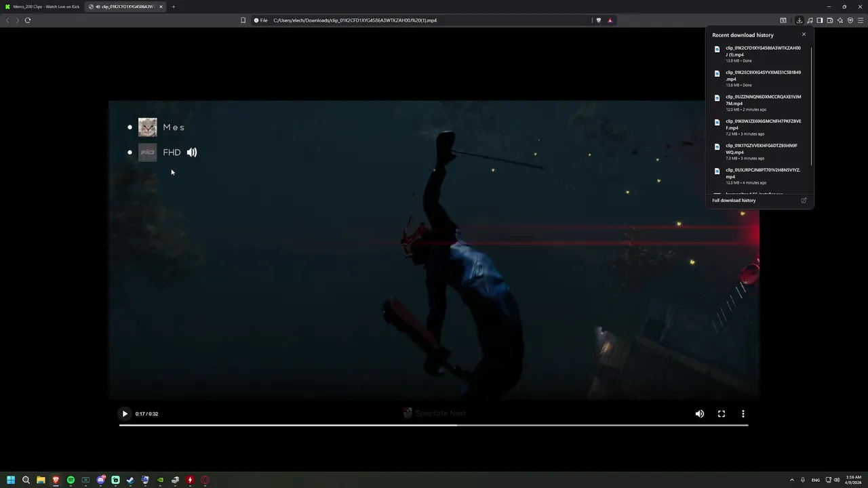Enter video fullscreen mode
The image size is (868, 488).
pyautogui.click(x=722, y=413)
